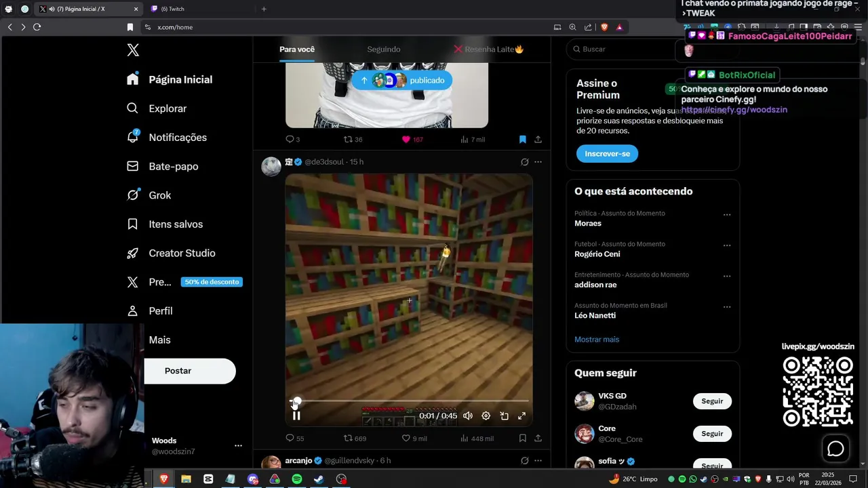Ask Grok about arcanjo post
This screenshot has width=868, height=488.
524,460
